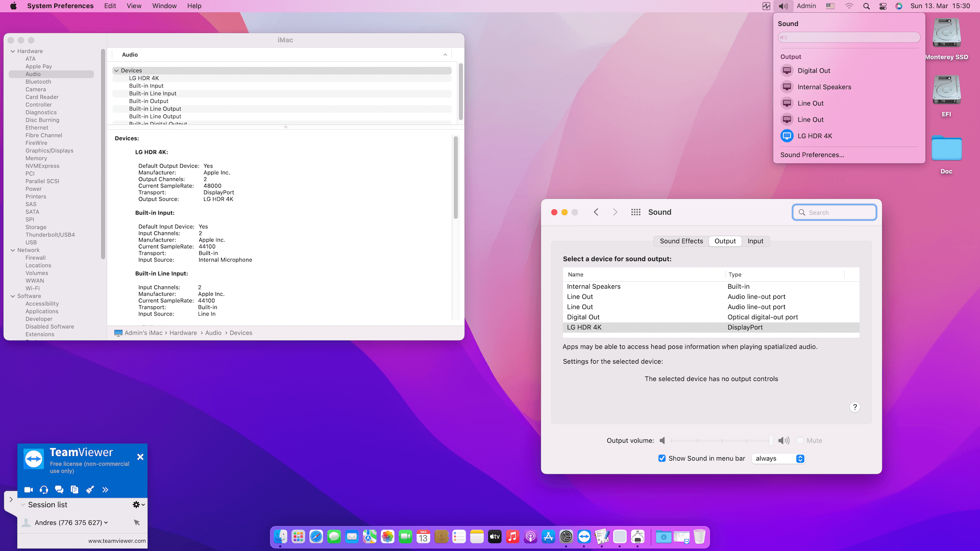Viewport: 980px width, 551px height.
Task: Click the search field in Sound preferences
Action: (x=834, y=212)
